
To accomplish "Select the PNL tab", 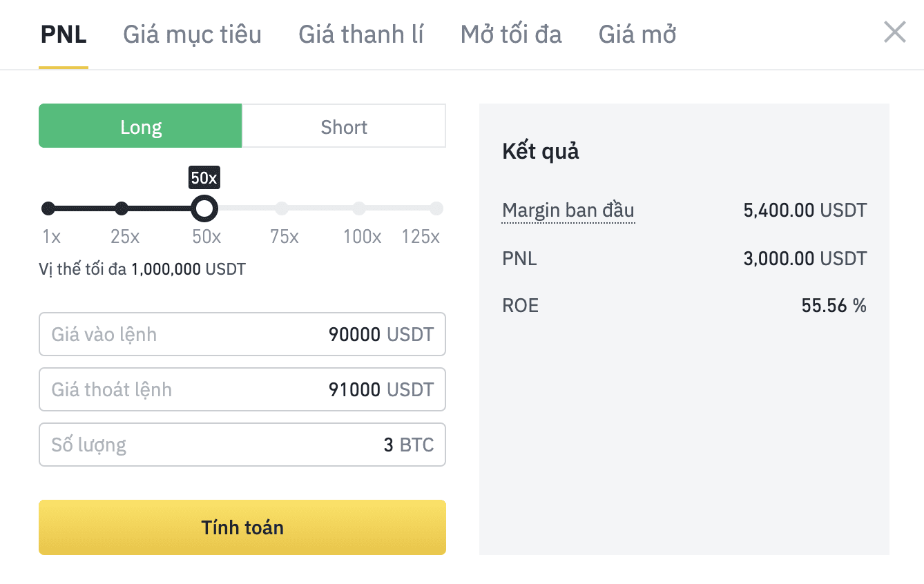I will (x=64, y=34).
